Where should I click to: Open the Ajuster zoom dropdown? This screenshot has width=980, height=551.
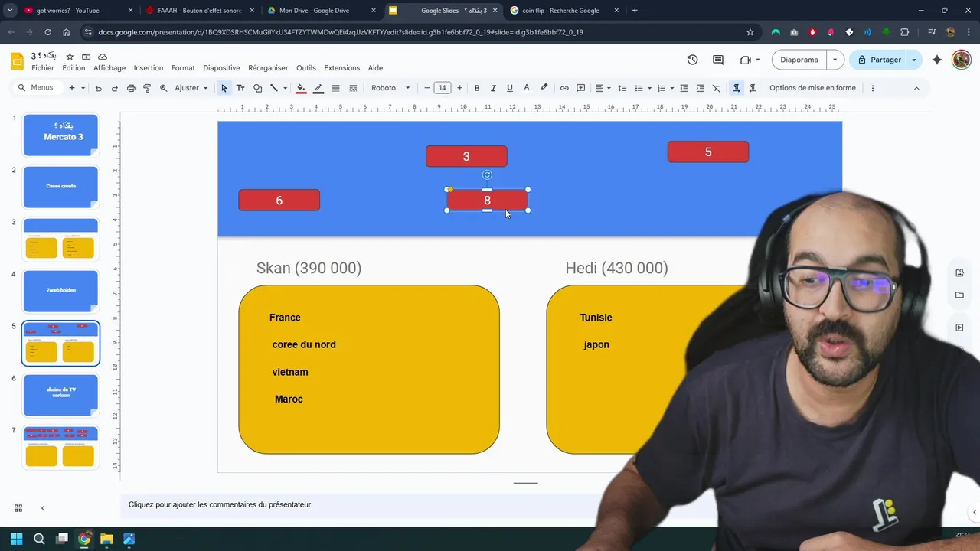click(x=191, y=88)
